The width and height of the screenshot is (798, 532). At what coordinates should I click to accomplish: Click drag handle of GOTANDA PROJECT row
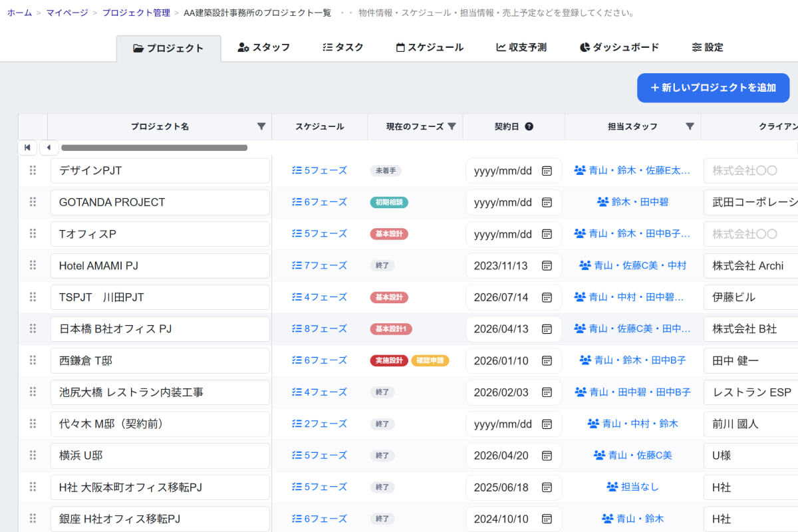33,201
